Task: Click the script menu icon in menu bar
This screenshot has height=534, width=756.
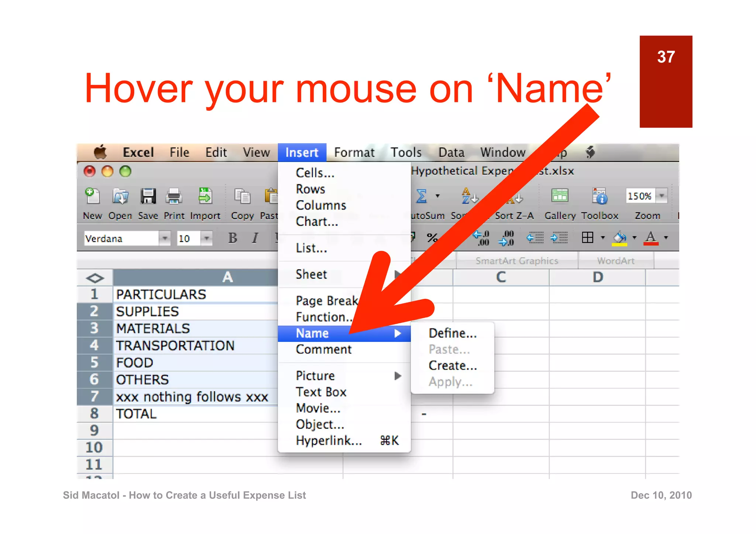Action: (x=590, y=152)
